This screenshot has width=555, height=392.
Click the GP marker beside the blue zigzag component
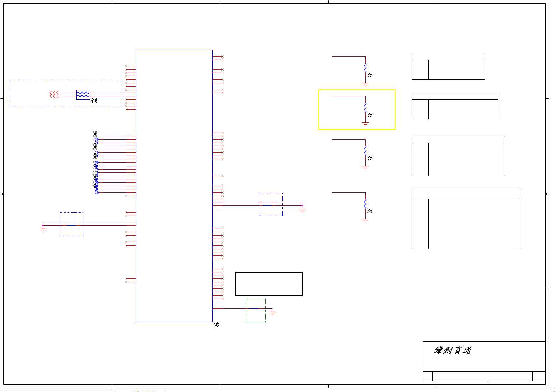[95, 101]
